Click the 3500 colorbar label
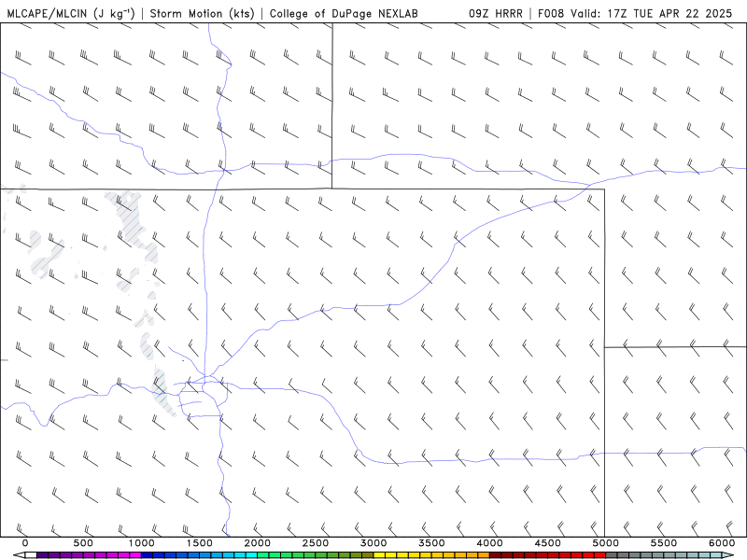This screenshot has height=560, width=747. click(431, 543)
